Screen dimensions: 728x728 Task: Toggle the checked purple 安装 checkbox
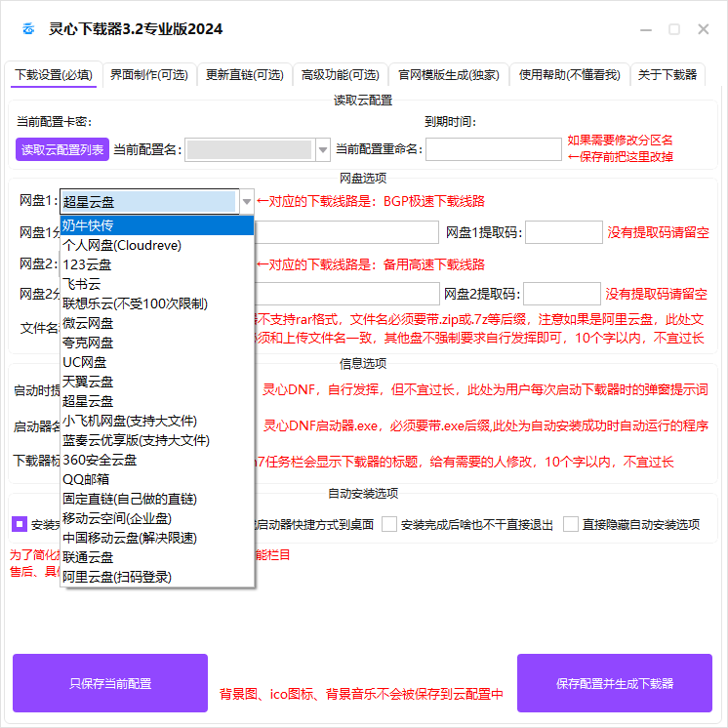pos(20,524)
